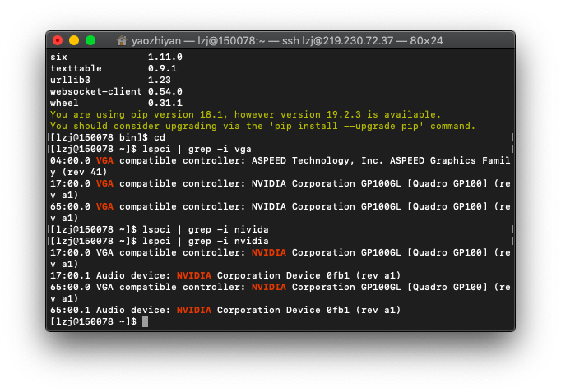
Task: Minimize the terminal using the yellow button
Action: tap(74, 40)
